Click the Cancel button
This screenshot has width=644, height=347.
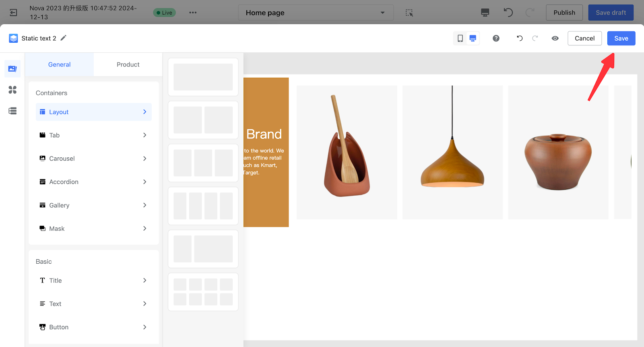[584, 38]
